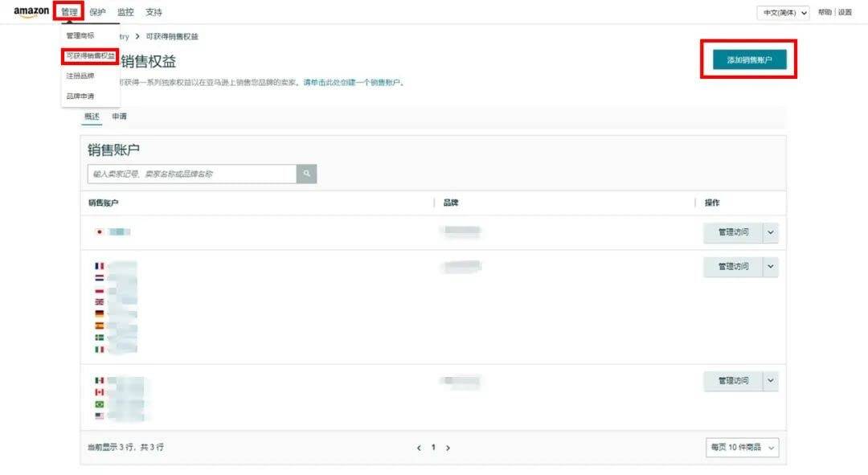
Task: Click the 添加销售账户 button
Action: point(749,59)
